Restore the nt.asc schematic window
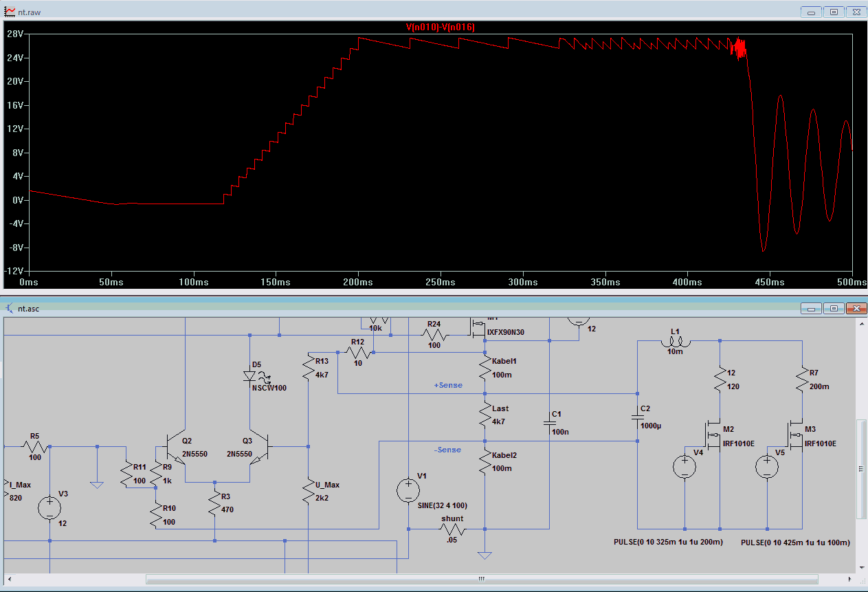The width and height of the screenshot is (868, 592). coord(834,308)
